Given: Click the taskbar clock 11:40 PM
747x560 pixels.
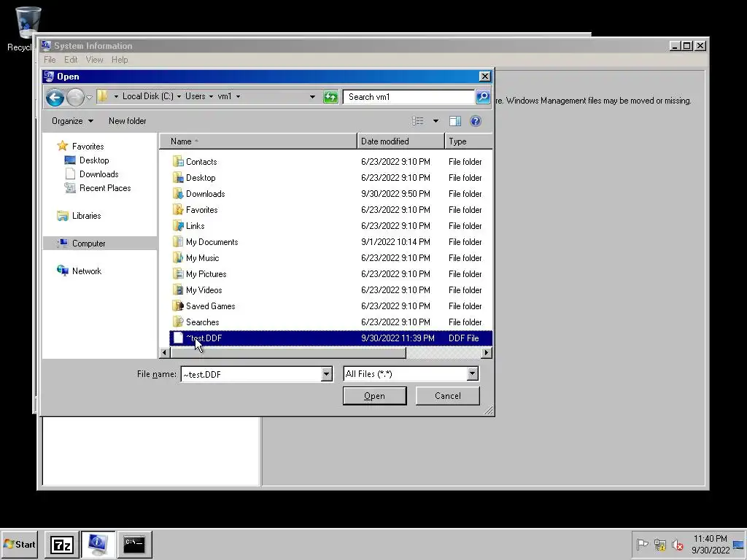Looking at the screenshot, I should click(x=710, y=539).
